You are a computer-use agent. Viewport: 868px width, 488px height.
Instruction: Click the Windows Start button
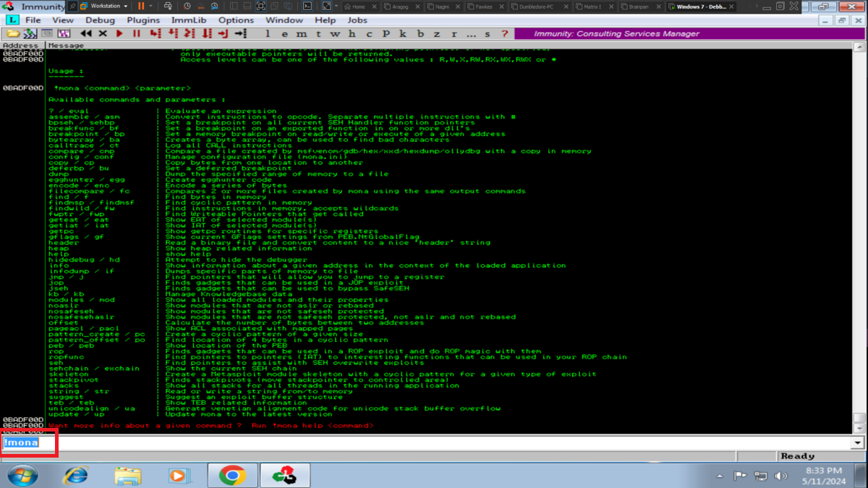pos(22,475)
